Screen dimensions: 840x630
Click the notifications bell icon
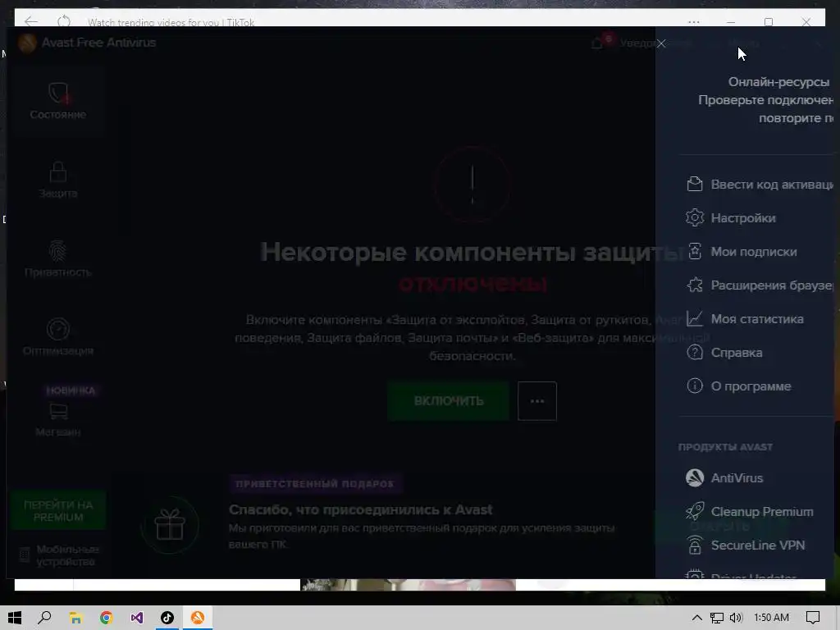597,43
